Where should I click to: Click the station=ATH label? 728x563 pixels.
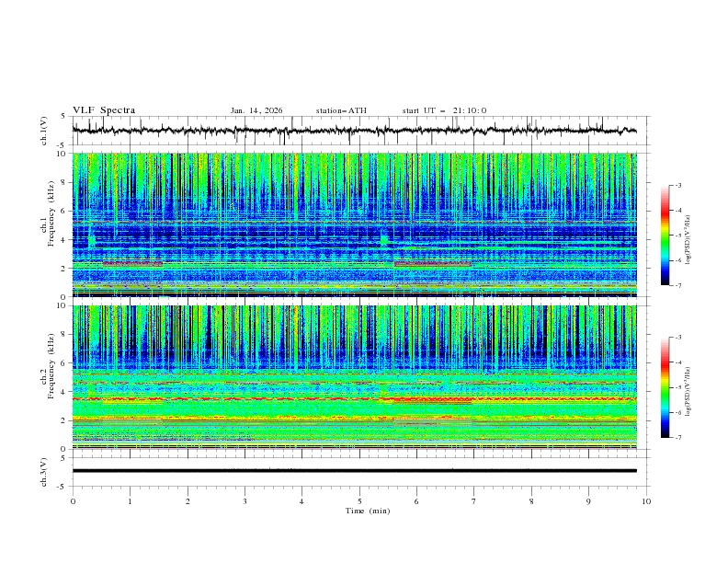tap(341, 110)
